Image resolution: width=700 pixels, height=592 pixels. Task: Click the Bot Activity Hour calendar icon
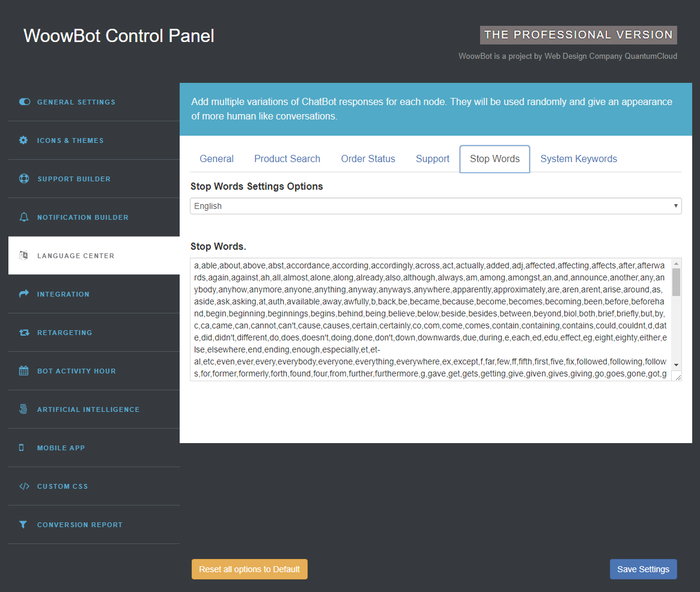point(23,370)
